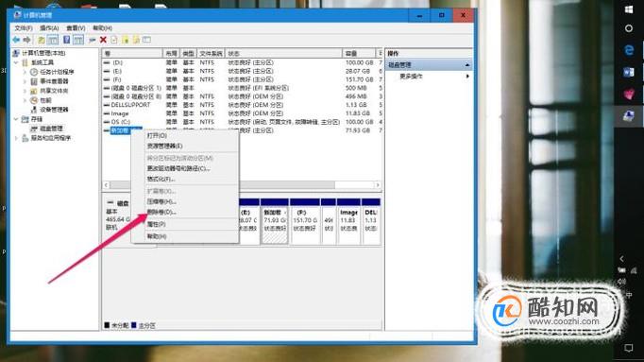Open the Windows Start button

(628, 9)
